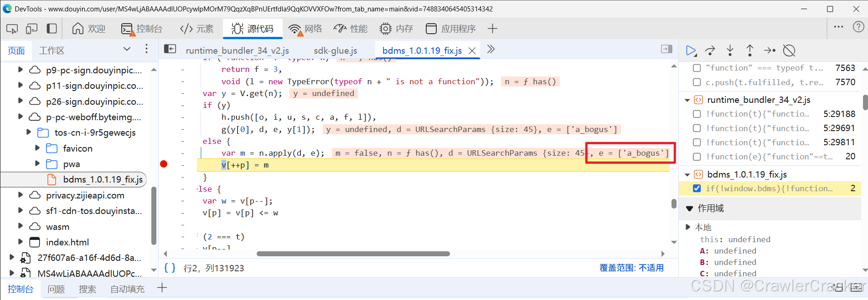Enable breakpoint checkbox at line 7563
Image resolution: width=868 pixels, height=300 pixels.
point(697,68)
